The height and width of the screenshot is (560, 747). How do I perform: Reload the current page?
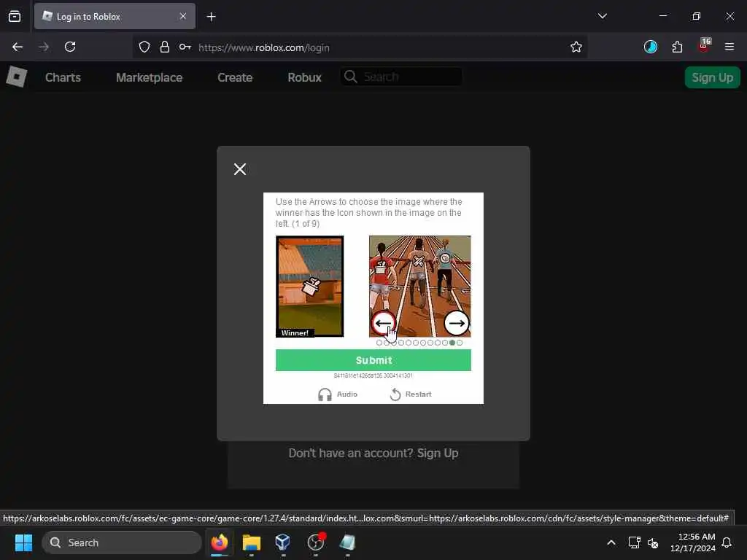[70, 47]
